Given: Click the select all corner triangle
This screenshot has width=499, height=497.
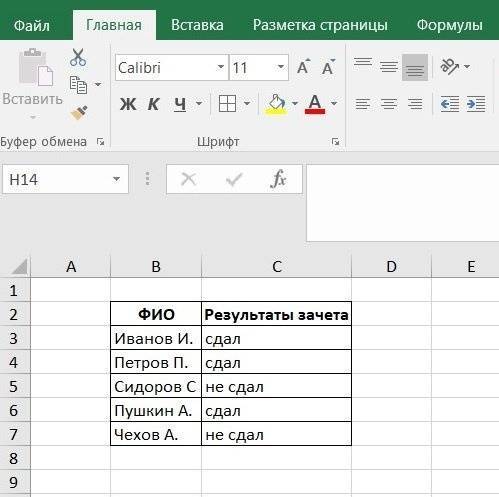Looking at the screenshot, I should click(19, 267).
